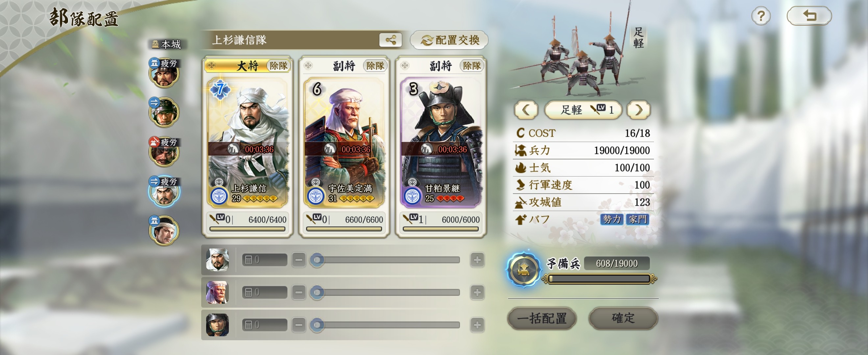Image resolution: width=868 pixels, height=355 pixels.
Task: Select the 勢力 buff tab
Action: [x=612, y=219]
